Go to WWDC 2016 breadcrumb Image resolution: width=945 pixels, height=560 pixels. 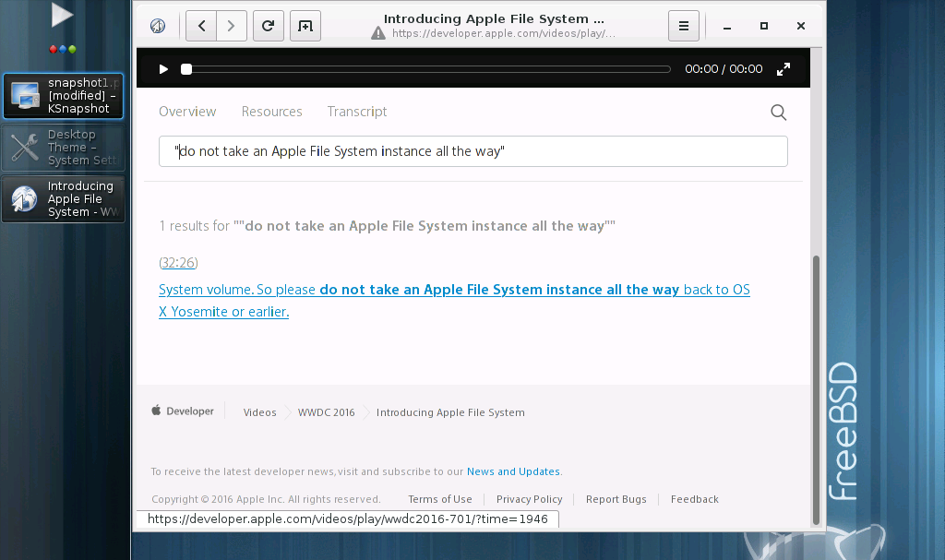pyautogui.click(x=326, y=412)
